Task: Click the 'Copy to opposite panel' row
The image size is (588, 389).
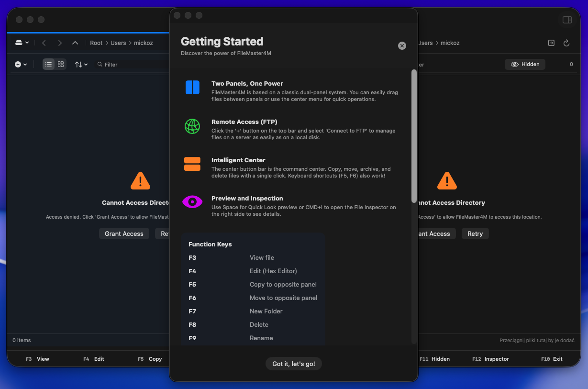Action: point(253,284)
